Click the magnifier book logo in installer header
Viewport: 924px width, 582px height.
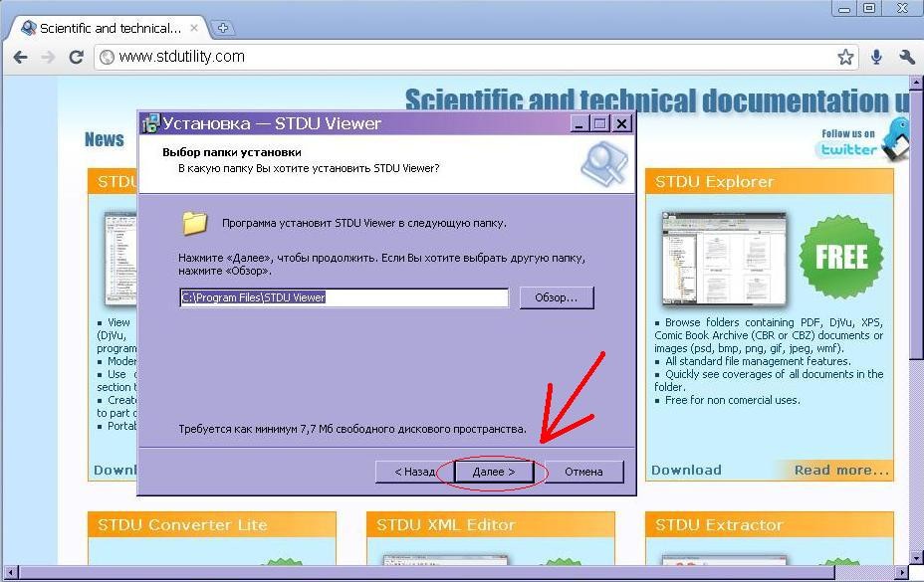(604, 163)
